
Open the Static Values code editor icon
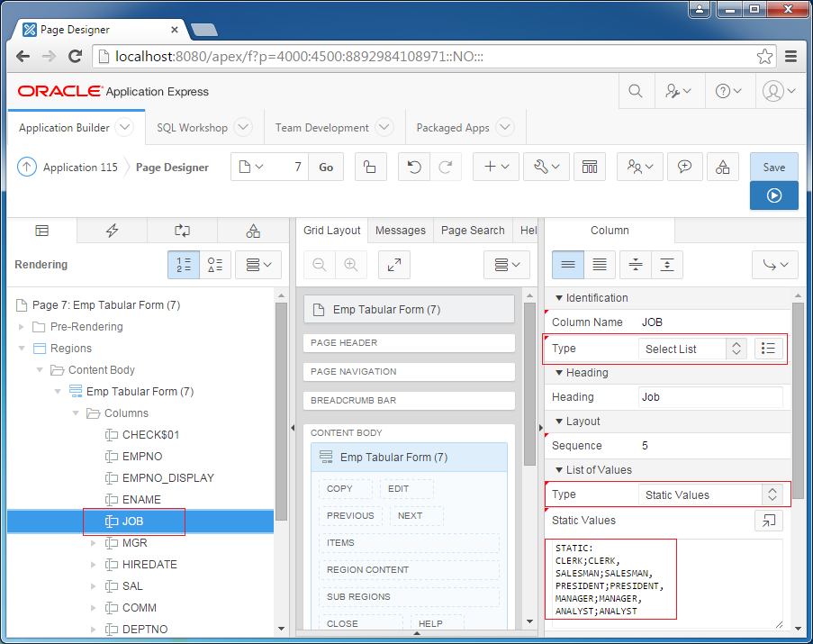[x=768, y=521]
